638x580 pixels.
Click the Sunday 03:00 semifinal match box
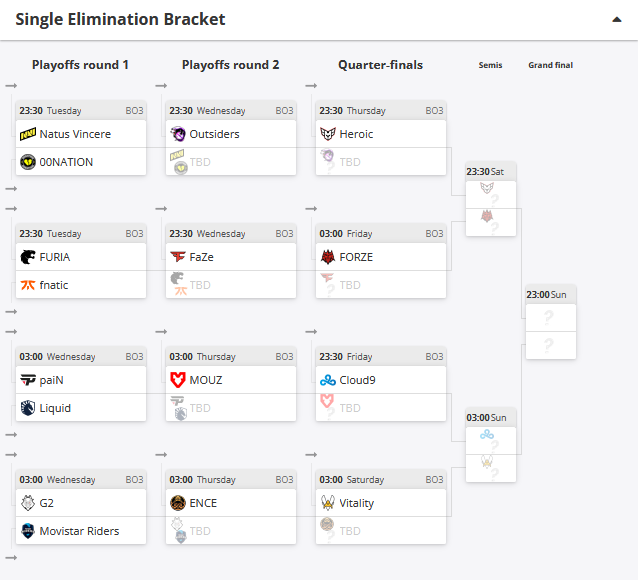[x=490, y=448]
